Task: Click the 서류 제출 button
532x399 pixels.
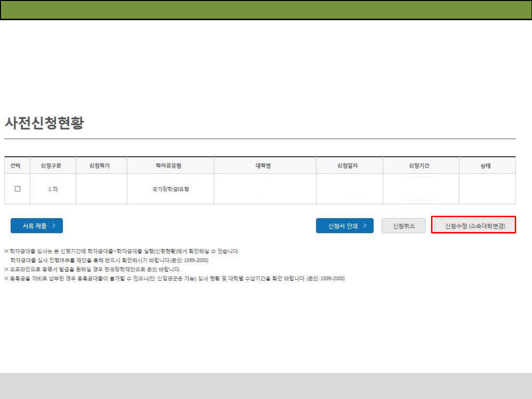Action: click(36, 226)
